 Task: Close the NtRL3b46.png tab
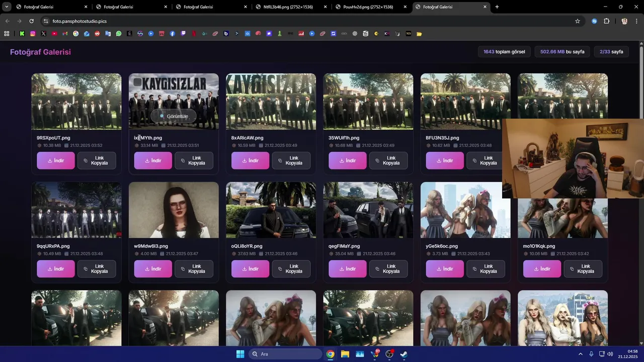(x=325, y=7)
